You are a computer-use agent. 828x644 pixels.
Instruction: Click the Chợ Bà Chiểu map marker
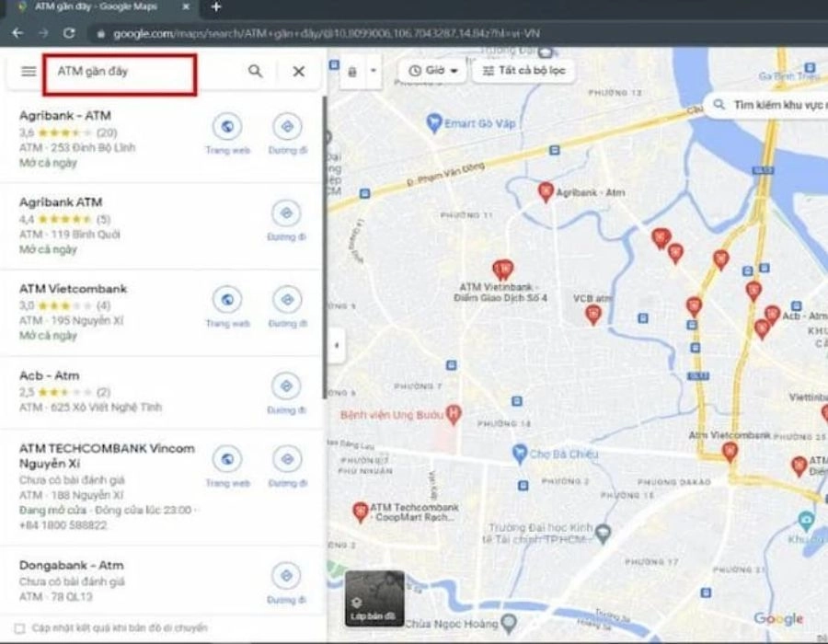[520, 454]
